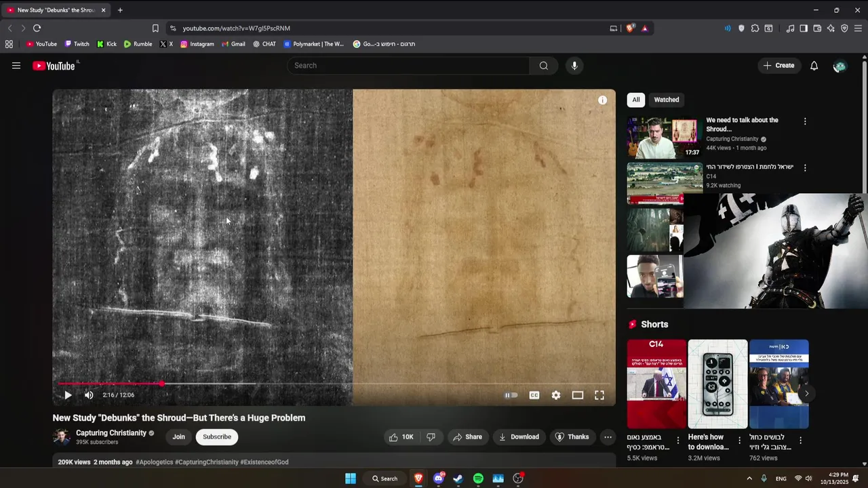
Task: Like the video with 10K likes
Action: click(x=401, y=437)
